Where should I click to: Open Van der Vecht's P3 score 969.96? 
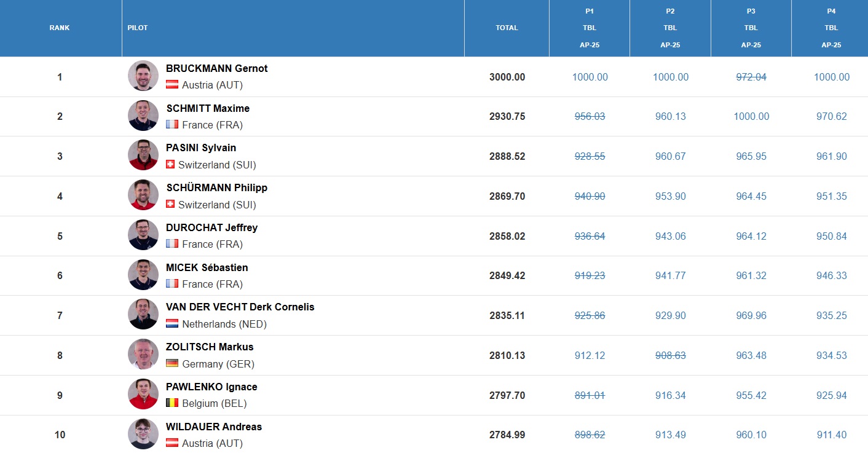tap(751, 315)
